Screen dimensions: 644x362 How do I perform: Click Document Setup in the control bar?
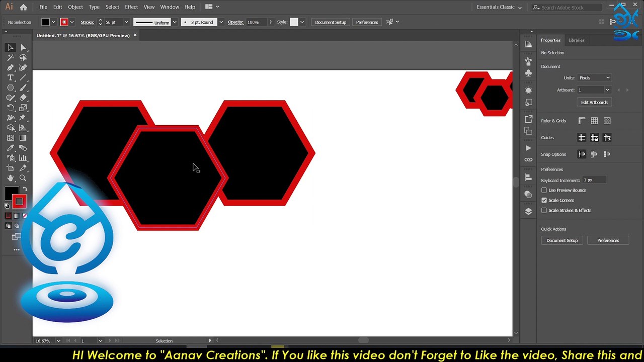click(331, 22)
